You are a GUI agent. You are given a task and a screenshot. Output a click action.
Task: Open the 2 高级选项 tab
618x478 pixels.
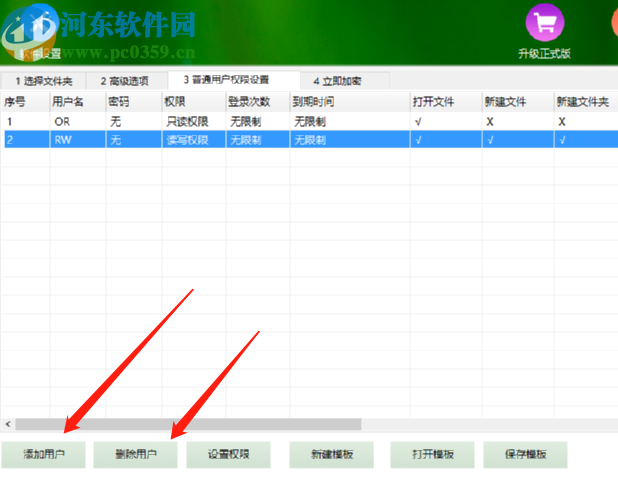pos(127,81)
